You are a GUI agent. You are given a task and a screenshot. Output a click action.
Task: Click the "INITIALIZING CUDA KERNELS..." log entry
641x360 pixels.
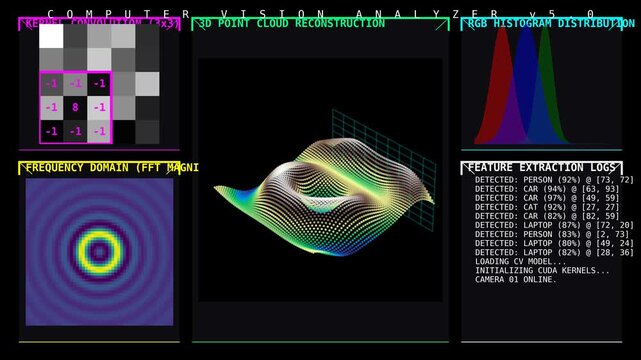(x=542, y=271)
